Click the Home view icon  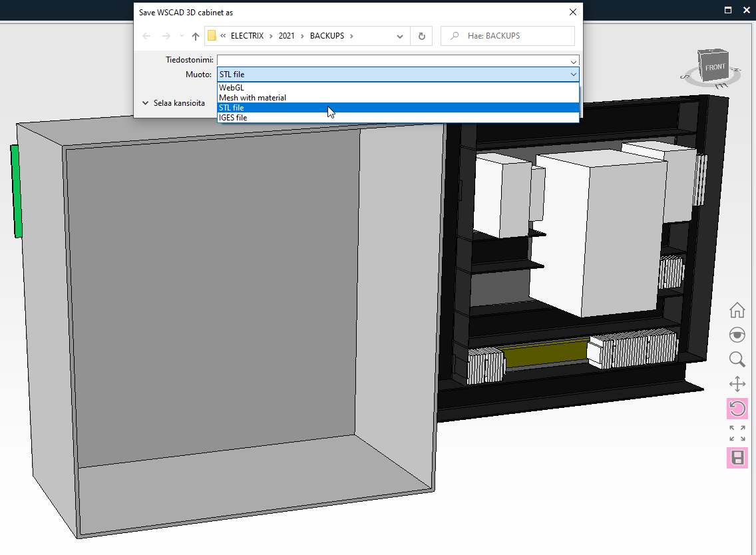(737, 310)
